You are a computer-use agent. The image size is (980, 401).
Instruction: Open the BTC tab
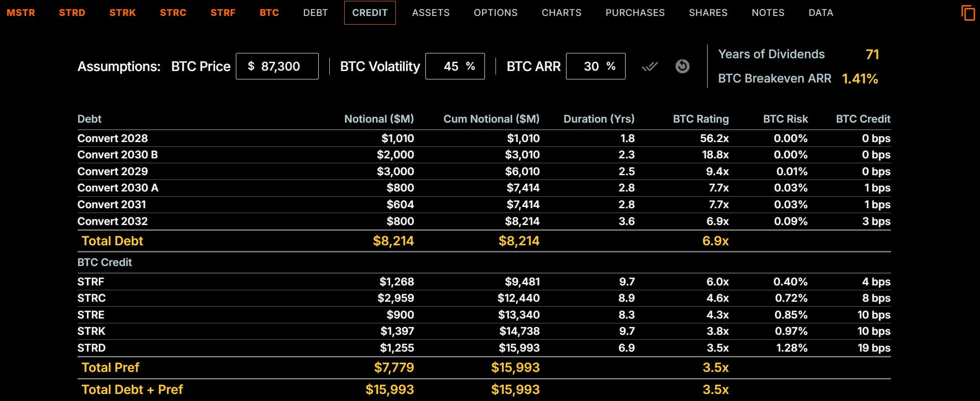pyautogui.click(x=269, y=13)
